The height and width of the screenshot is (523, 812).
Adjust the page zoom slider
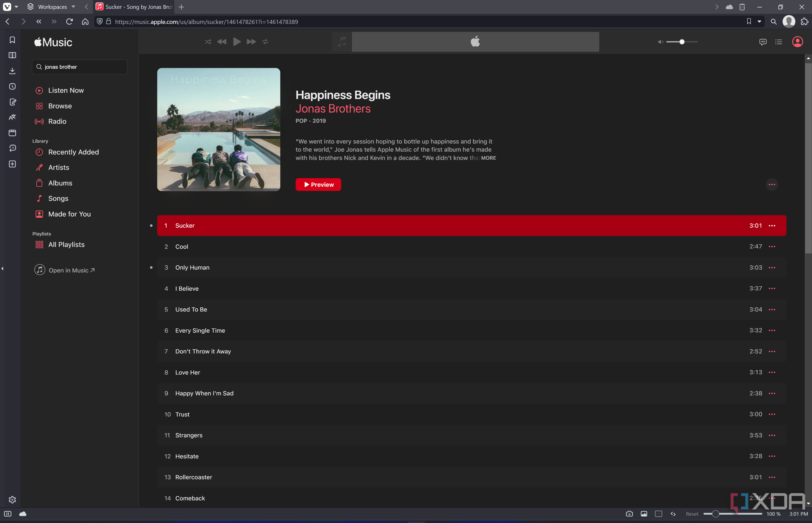[x=733, y=514]
